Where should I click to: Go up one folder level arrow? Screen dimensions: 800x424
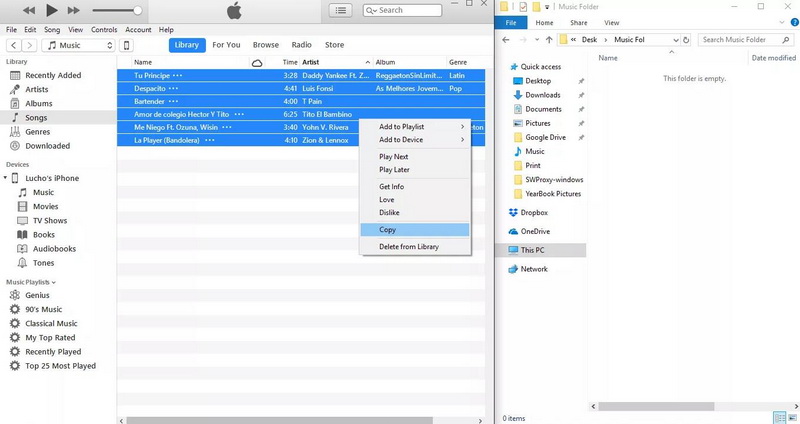coord(549,40)
